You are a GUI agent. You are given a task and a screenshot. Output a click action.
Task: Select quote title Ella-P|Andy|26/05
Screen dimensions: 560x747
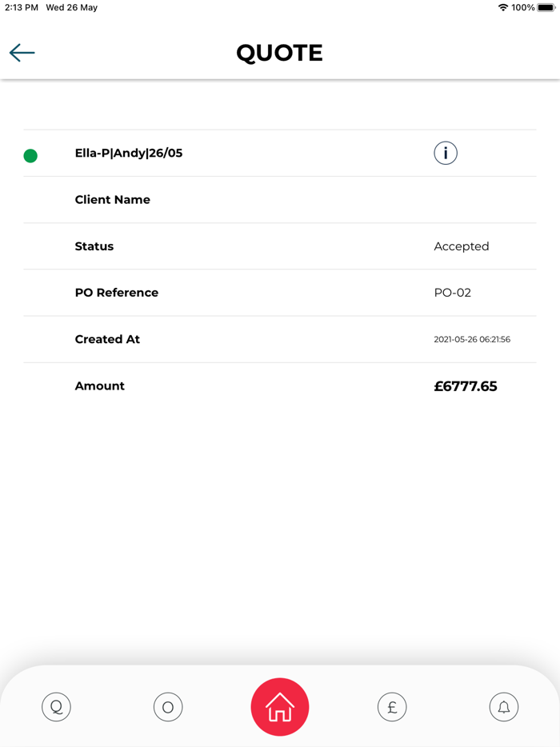129,154
